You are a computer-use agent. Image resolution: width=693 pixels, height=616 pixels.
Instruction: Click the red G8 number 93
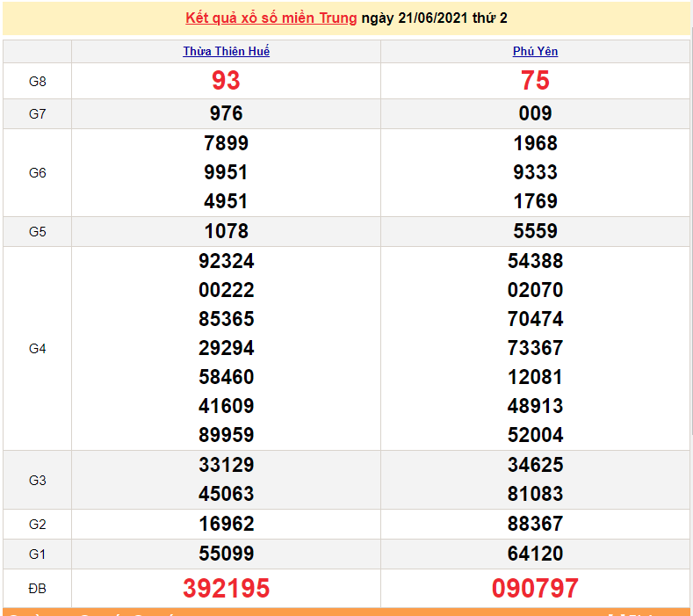[x=226, y=81]
